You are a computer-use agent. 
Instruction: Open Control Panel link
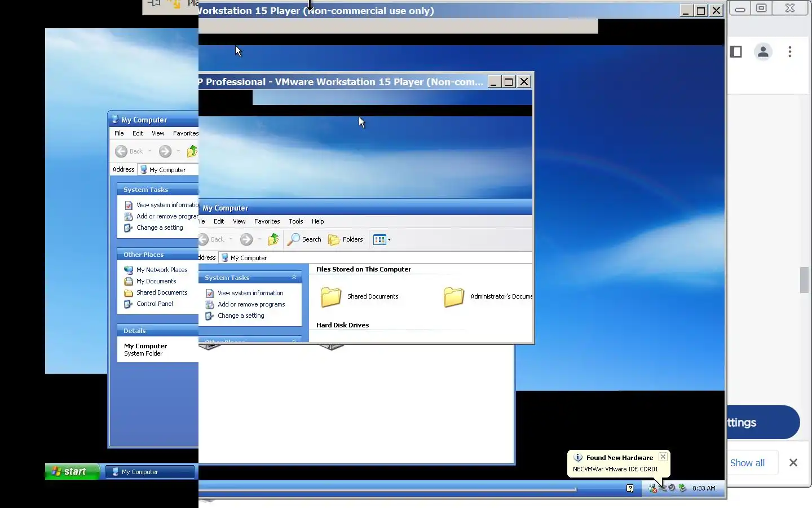pos(155,304)
